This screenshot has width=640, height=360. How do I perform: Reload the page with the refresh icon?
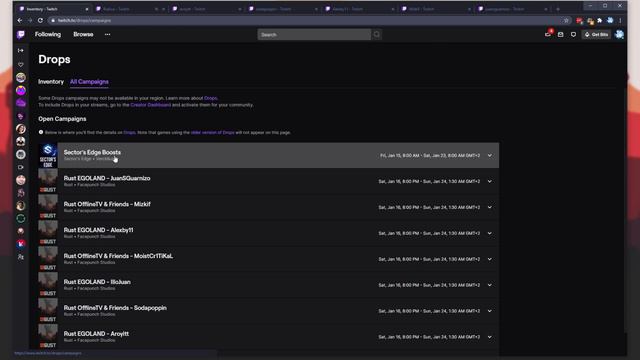point(40,20)
